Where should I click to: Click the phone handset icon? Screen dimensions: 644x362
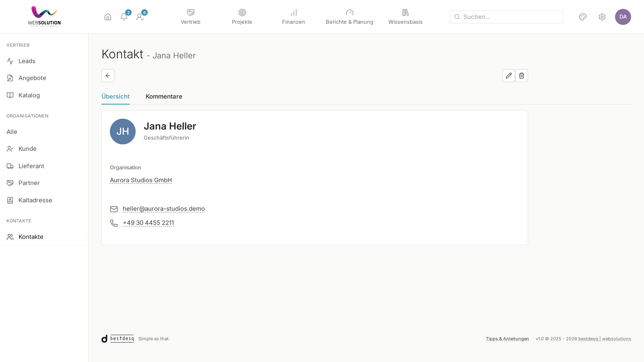tap(114, 223)
